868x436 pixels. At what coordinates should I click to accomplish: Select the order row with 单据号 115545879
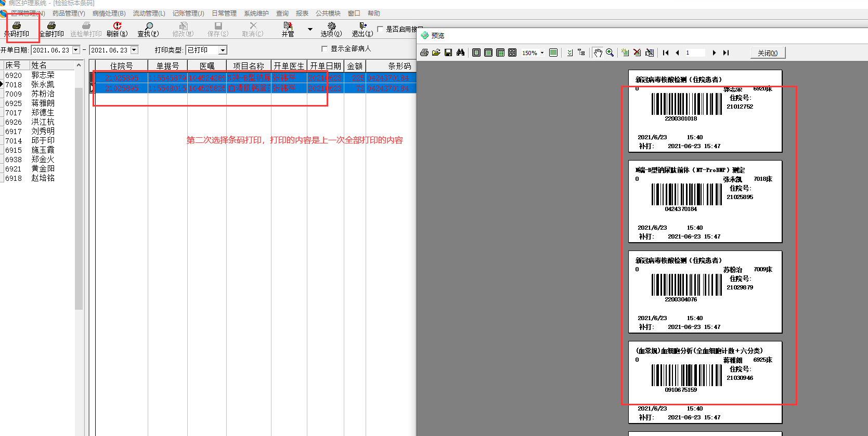pos(255,78)
